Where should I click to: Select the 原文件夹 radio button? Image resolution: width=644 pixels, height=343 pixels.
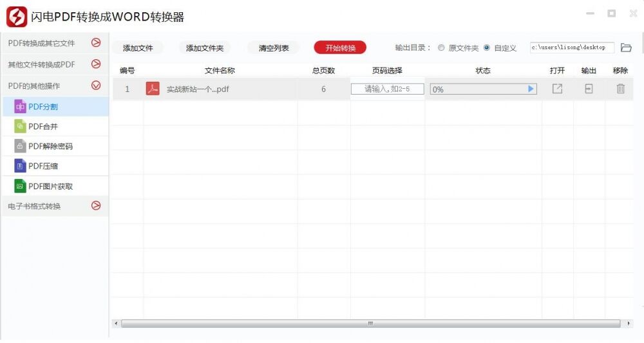(441, 48)
